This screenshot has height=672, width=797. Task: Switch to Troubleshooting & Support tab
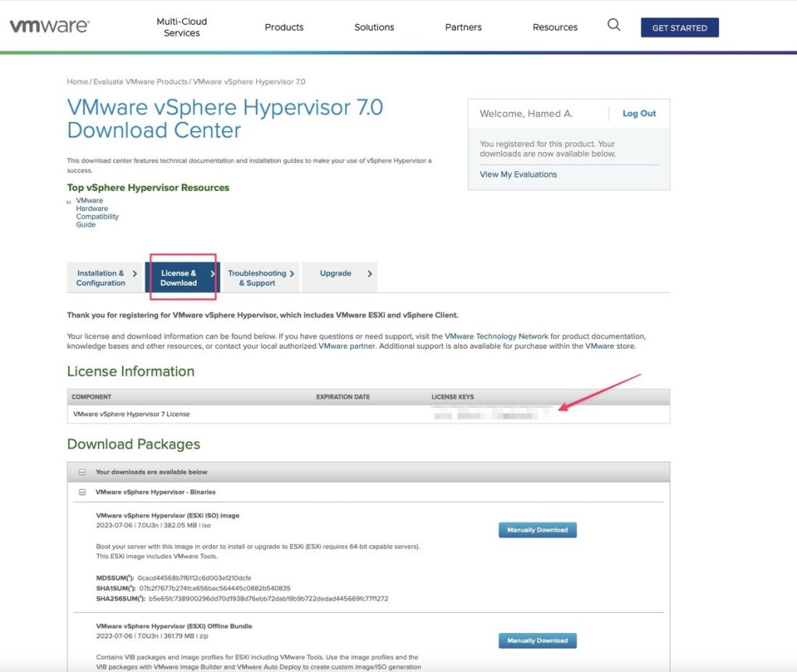(x=260, y=278)
